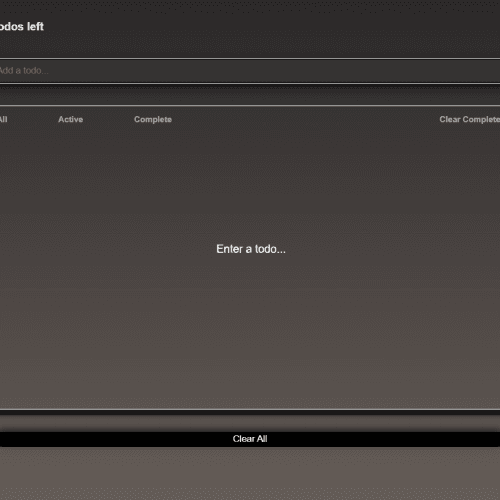The width and height of the screenshot is (500, 500).
Task: Select the 'Enter a todo...' placeholder text
Action: coord(251,249)
